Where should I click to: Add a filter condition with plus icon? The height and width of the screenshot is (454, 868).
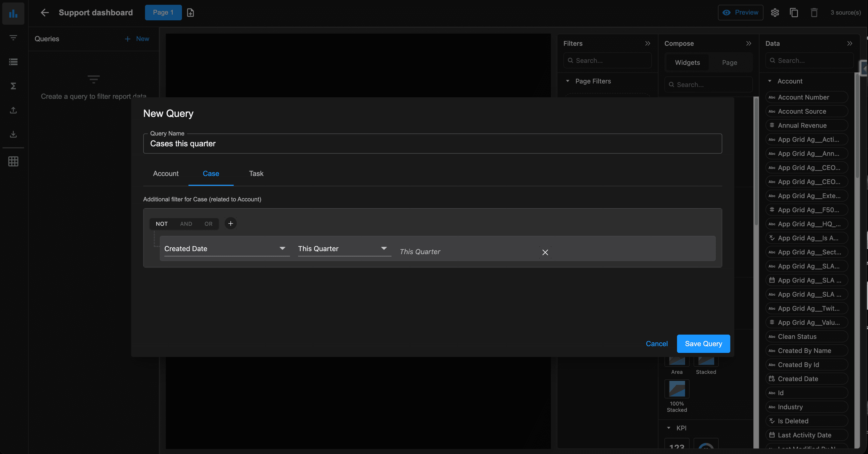coord(230,223)
